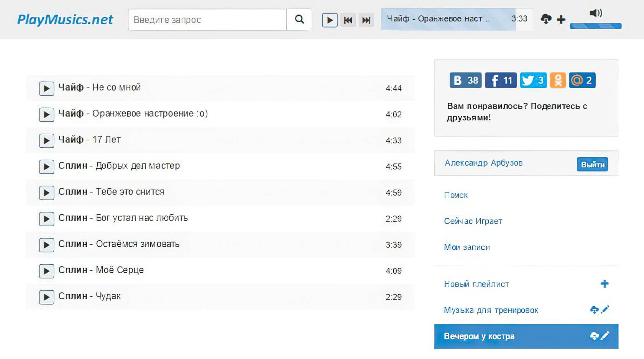Play track Чайф - 17 Лет
644x359 pixels.
pos(46,141)
